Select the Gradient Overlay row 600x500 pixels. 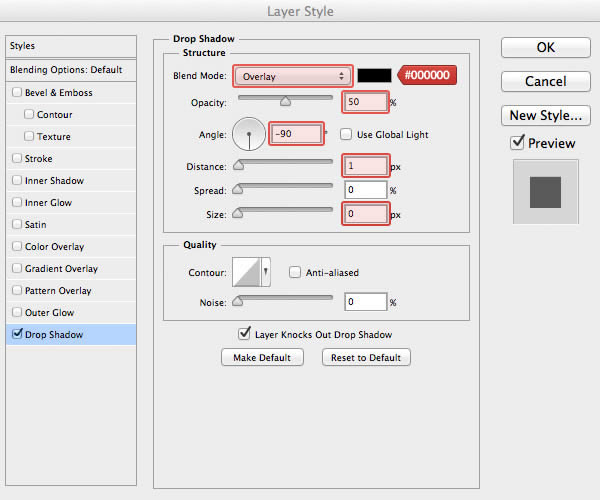pyautogui.click(x=71, y=269)
